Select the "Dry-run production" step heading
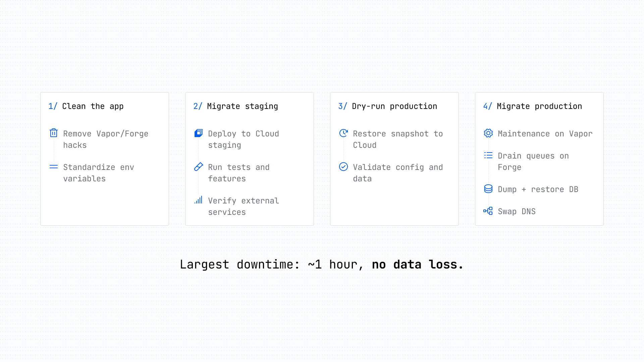This screenshot has width=644, height=362. [x=394, y=106]
